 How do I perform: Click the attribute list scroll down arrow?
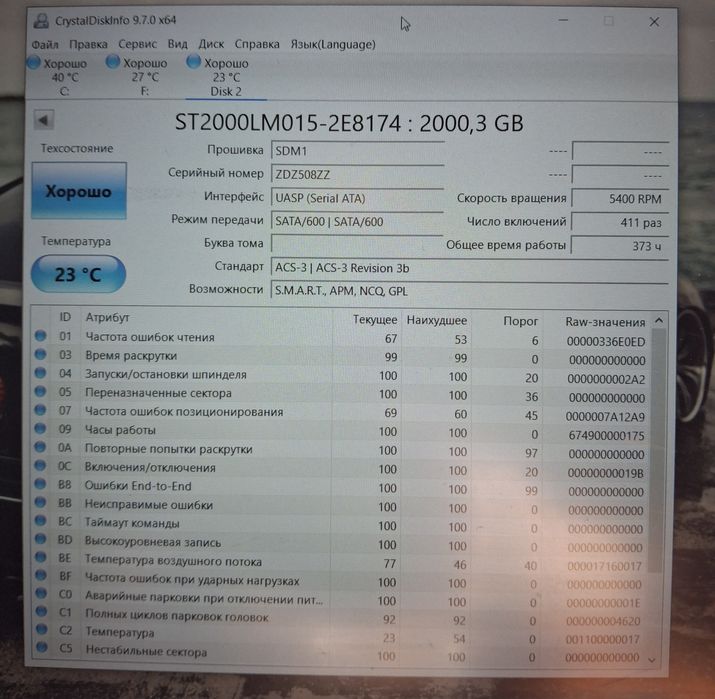point(653,659)
